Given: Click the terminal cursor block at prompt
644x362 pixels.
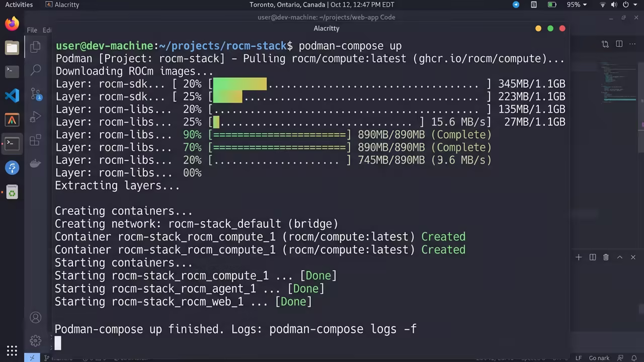Looking at the screenshot, I should [x=58, y=343].
